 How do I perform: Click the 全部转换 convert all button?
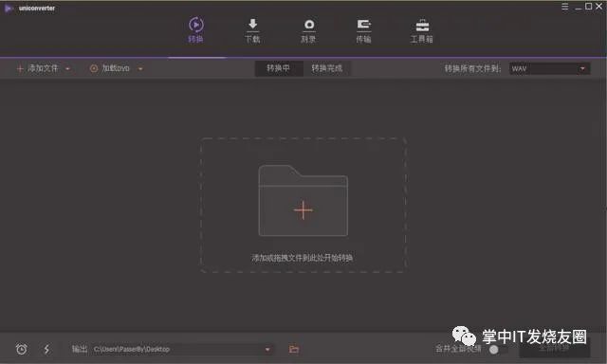point(554,348)
